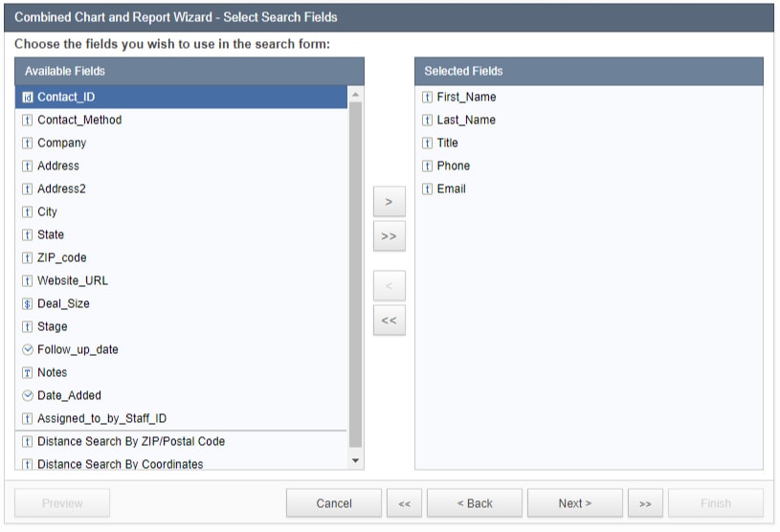The width and height of the screenshot is (780, 532).
Task: Cancel the wizard
Action: coord(334,503)
